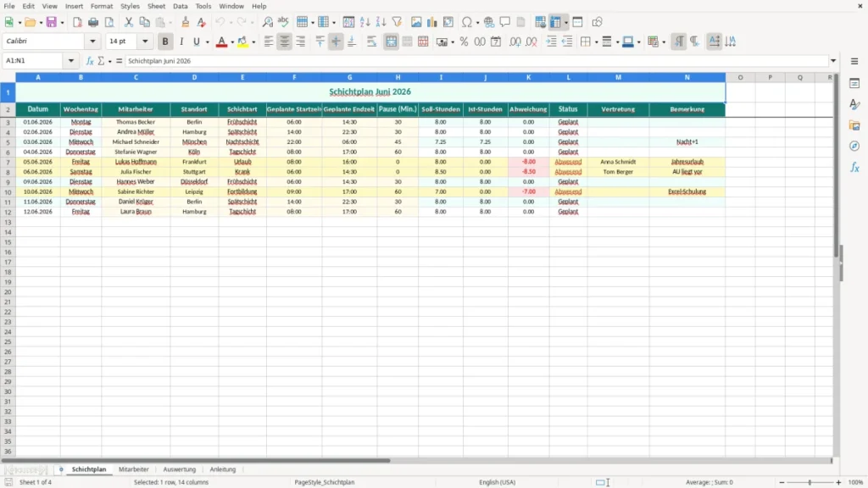Toggle Align Right
The height and width of the screenshot is (488, 868).
(301, 42)
